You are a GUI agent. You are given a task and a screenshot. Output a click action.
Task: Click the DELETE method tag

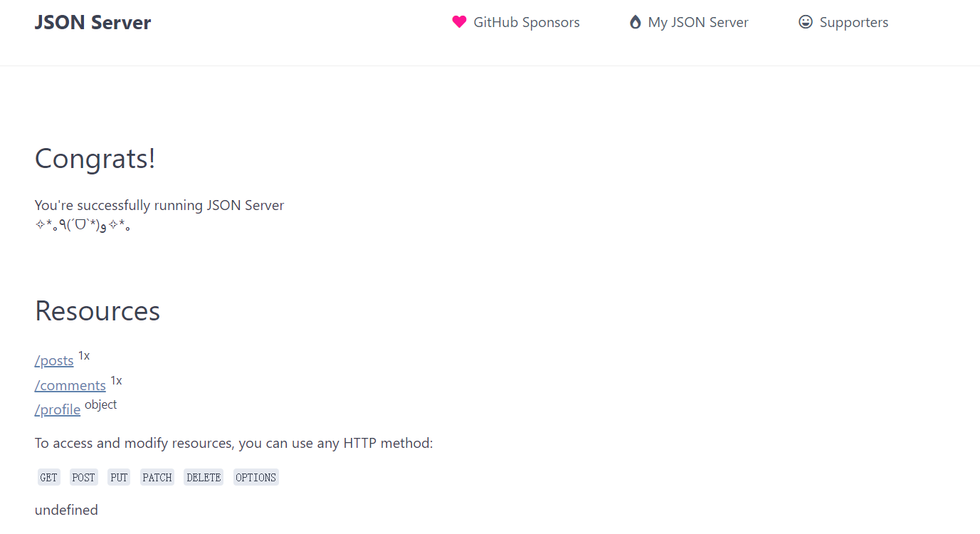(x=204, y=478)
